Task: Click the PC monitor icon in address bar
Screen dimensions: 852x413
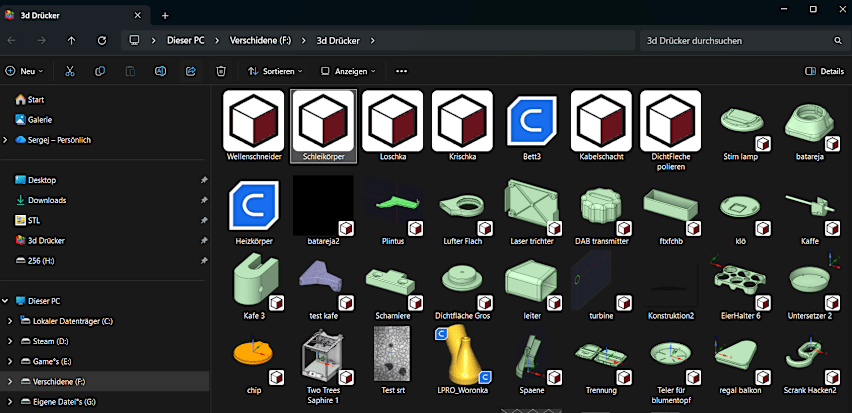Action: 134,41
